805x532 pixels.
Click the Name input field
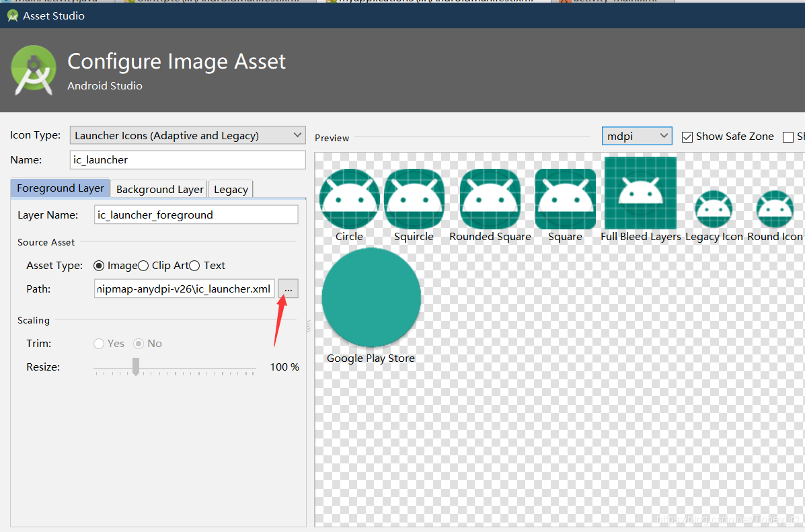pyautogui.click(x=188, y=159)
